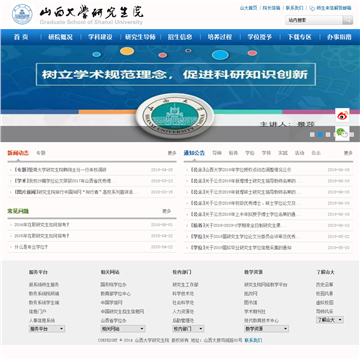This screenshot has height=360, width=360.
Task: Click 更多 in the 通知公告 section
Action: [x=348, y=153]
